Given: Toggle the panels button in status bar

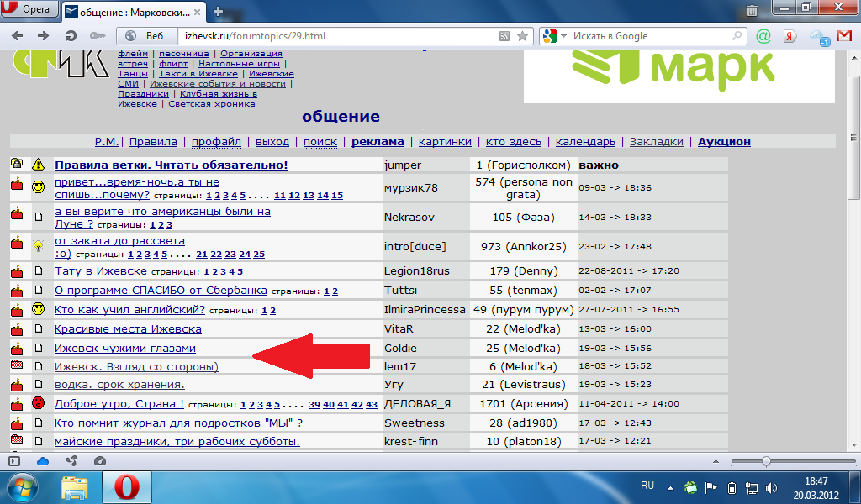Looking at the screenshot, I should (x=14, y=461).
